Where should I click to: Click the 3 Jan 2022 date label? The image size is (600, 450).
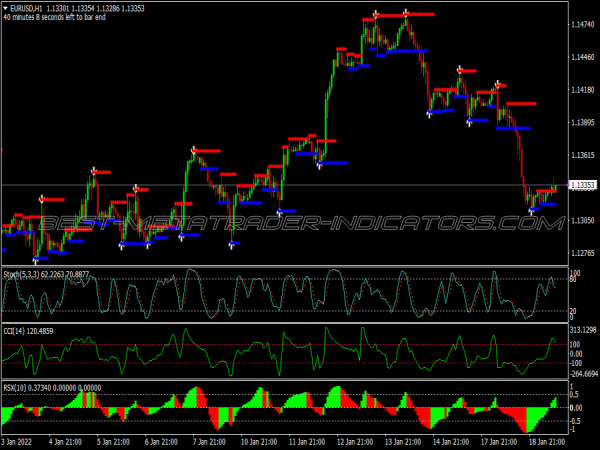coord(16,442)
